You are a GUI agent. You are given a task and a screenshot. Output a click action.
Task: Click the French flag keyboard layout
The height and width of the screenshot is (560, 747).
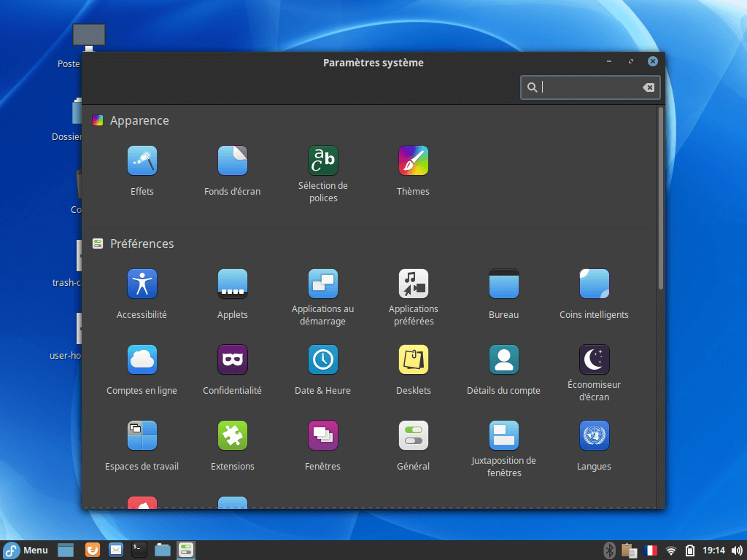pyautogui.click(x=650, y=551)
